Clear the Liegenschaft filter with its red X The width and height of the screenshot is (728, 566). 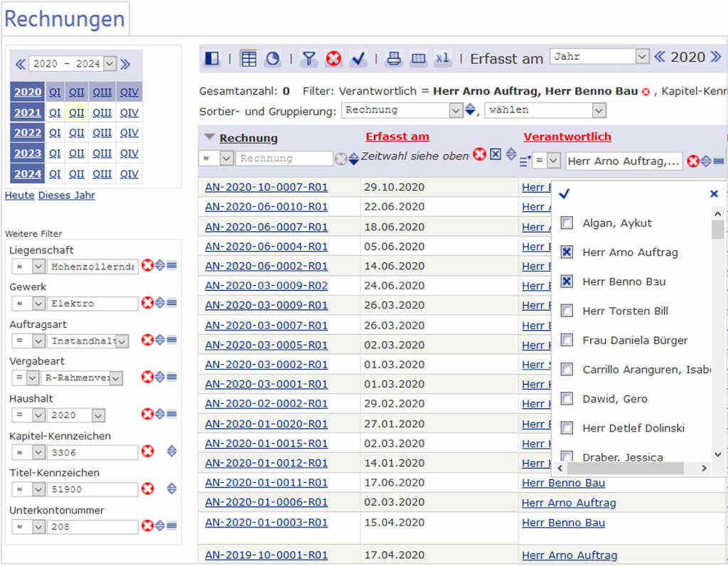point(148,266)
